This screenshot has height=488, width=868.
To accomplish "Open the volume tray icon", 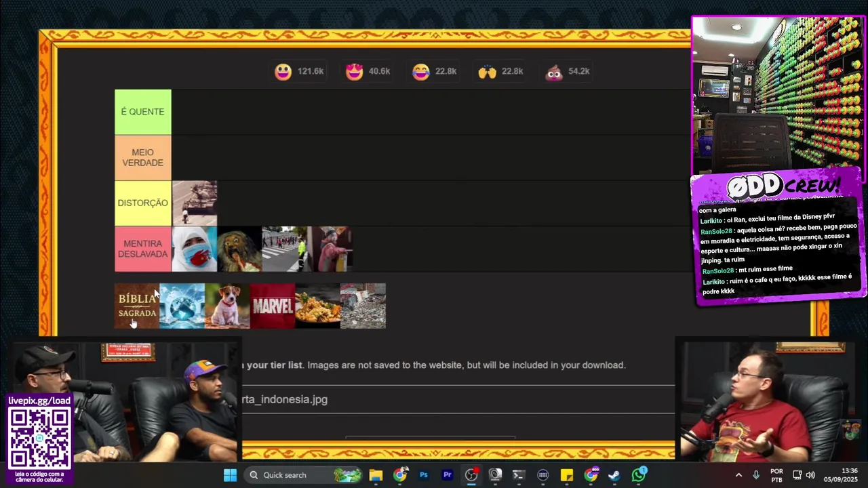I will point(810,475).
